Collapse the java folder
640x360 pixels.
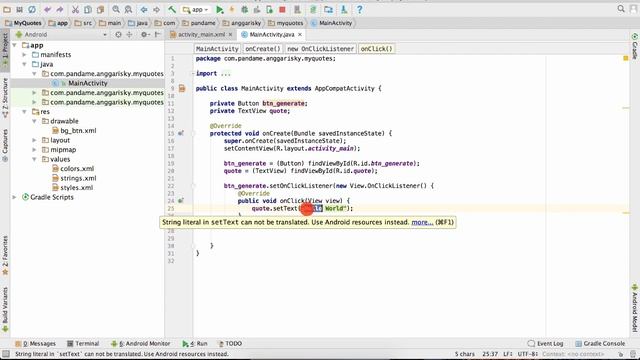pyautogui.click(x=24, y=64)
